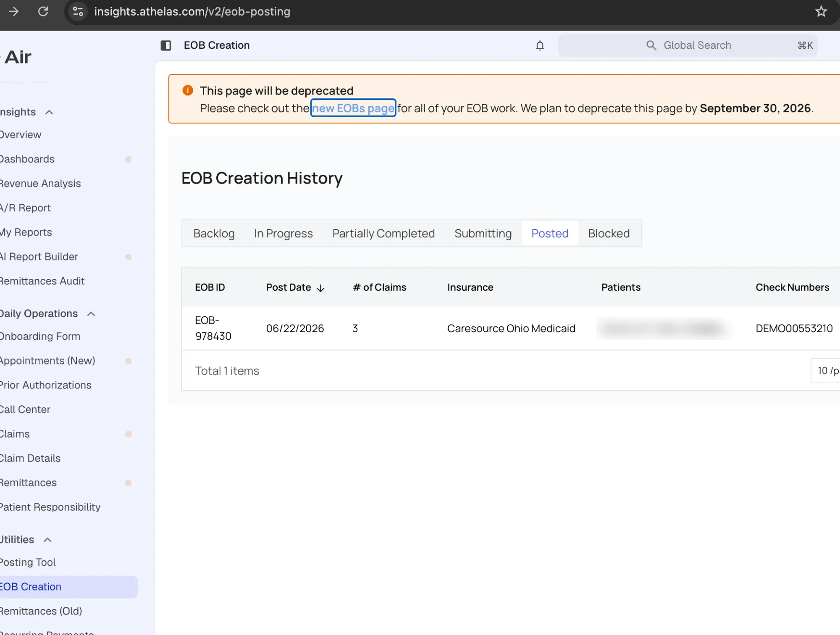Sort by Post Date arrow
Viewport: 840px width, 635px height.
(320, 288)
